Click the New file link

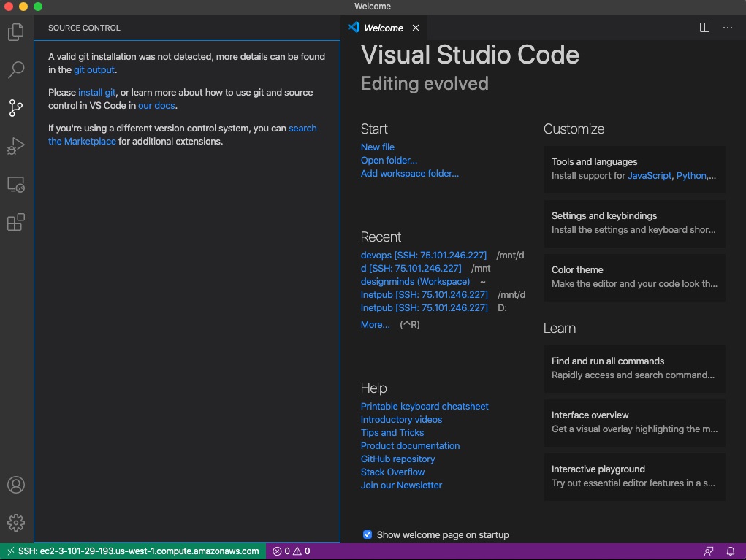coord(377,147)
